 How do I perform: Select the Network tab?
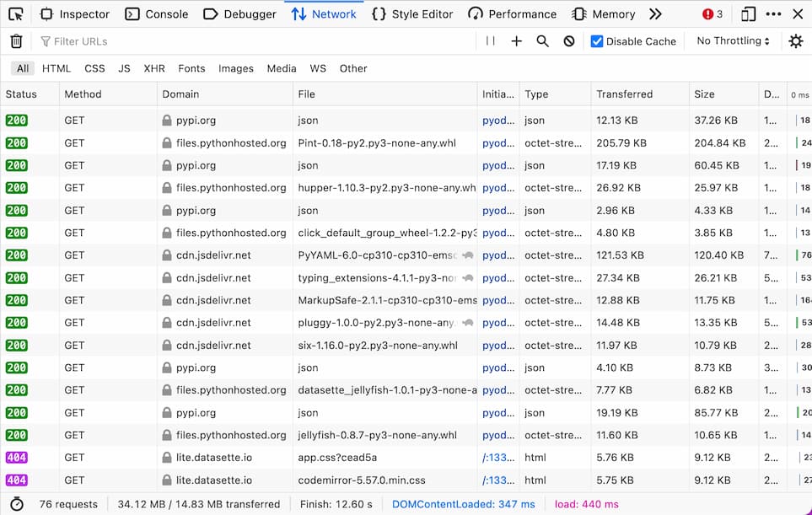coord(324,14)
